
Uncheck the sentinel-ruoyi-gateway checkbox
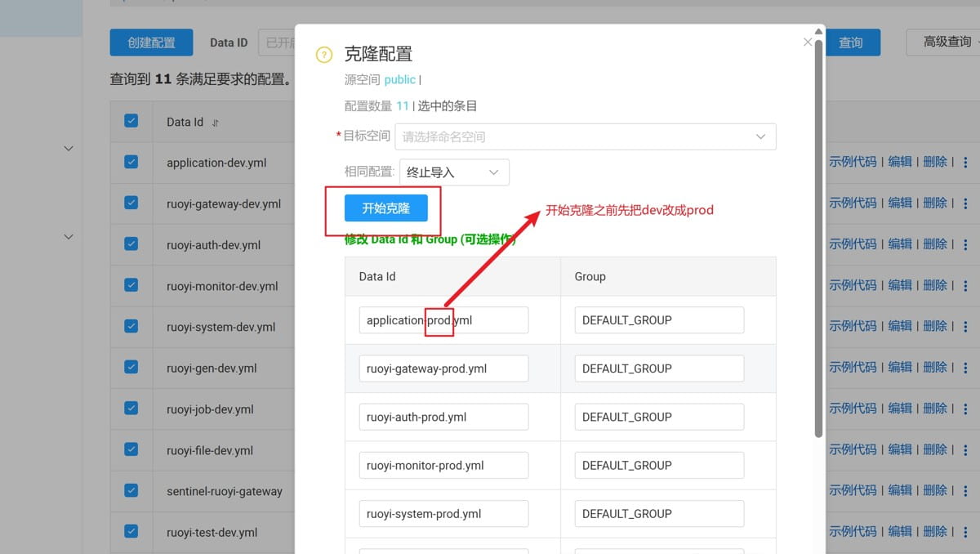pyautogui.click(x=131, y=490)
